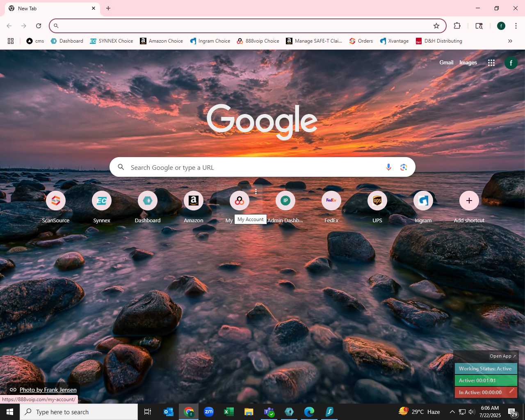This screenshot has height=420, width=525.
Task: Open the Amazon shortcut tile
Action: click(x=194, y=207)
